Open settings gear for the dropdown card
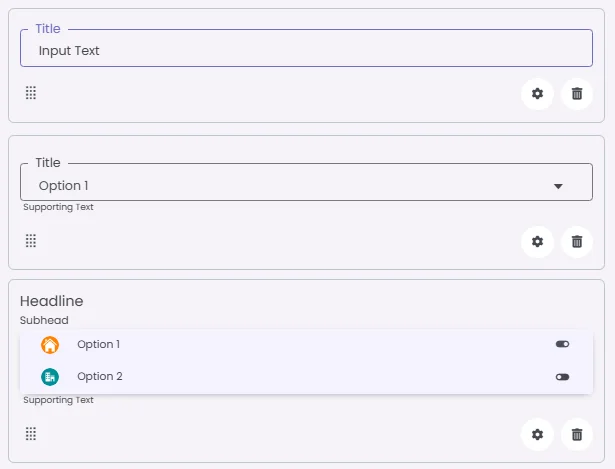 pos(537,241)
